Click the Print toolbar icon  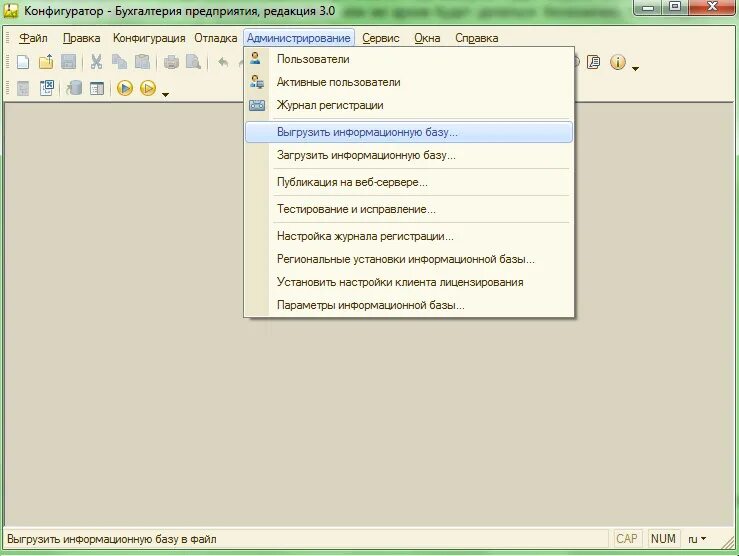tap(171, 62)
